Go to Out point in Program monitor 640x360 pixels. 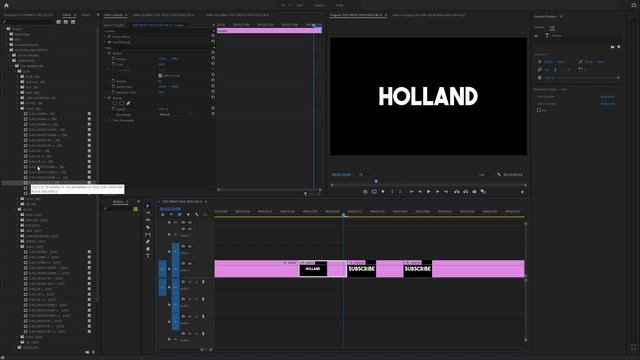(x=446, y=191)
